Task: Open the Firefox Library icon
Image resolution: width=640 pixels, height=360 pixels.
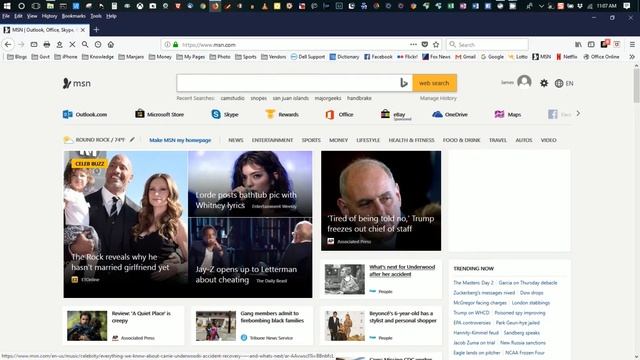Action: click(578, 44)
